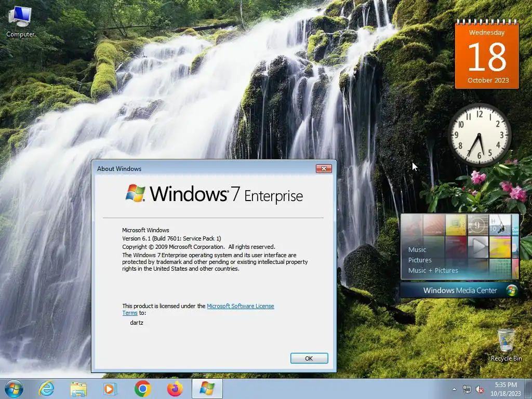Launch Windows Media Player from taskbar
The width and height of the screenshot is (532, 399).
click(x=110, y=389)
